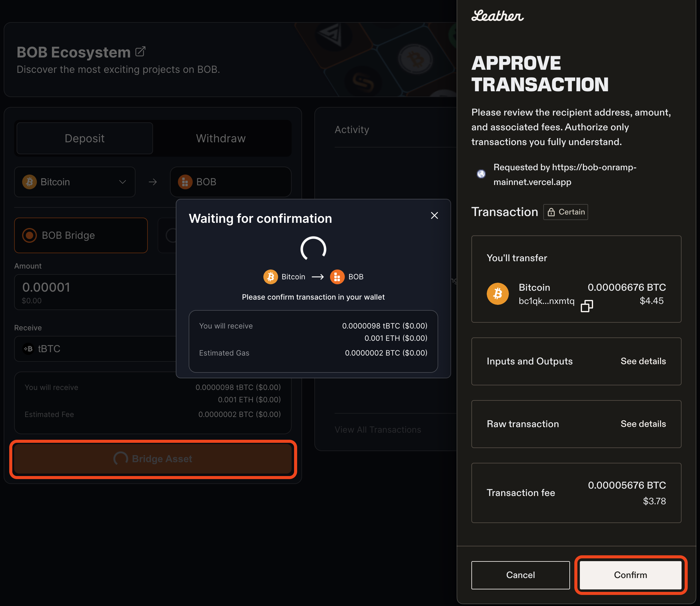Click the Leather wallet logo
The image size is (700, 606).
coord(497,15)
